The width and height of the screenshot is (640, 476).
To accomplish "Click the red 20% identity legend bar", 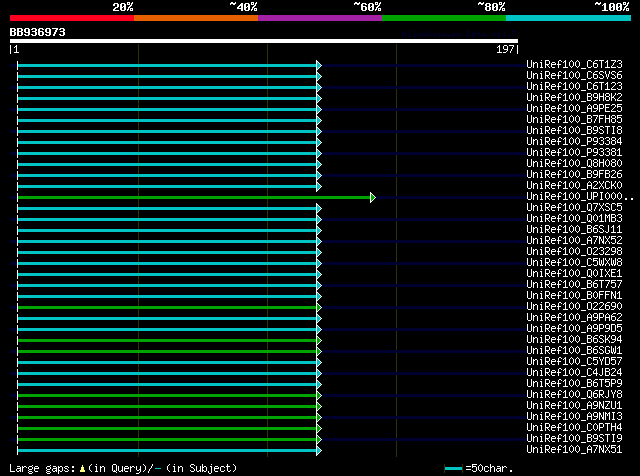I will (x=72, y=18).
